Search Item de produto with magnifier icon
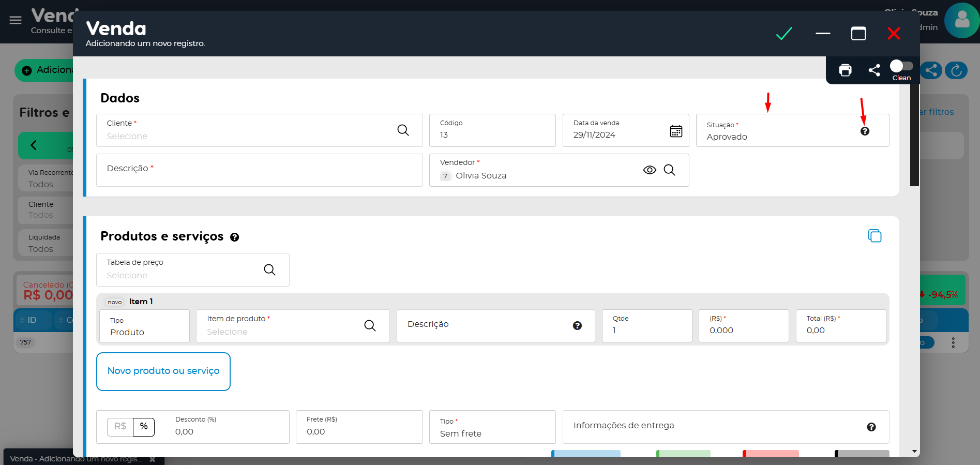 (x=370, y=326)
